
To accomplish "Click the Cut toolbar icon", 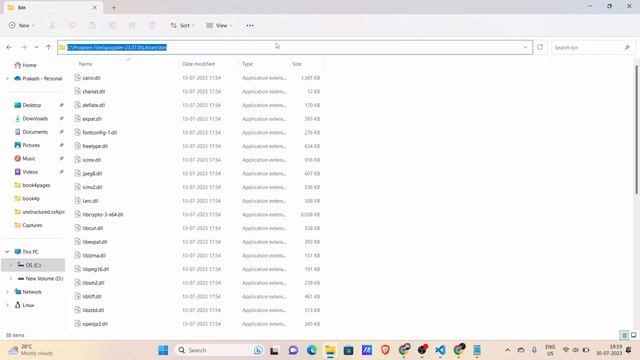I will (52, 25).
